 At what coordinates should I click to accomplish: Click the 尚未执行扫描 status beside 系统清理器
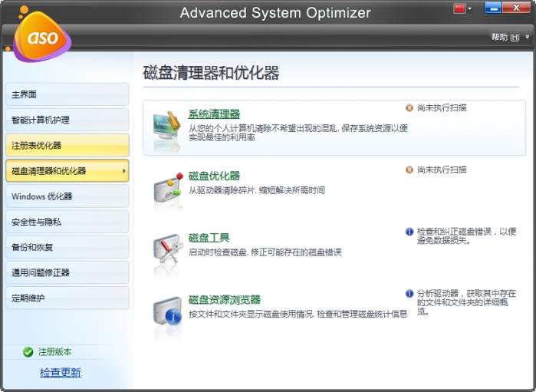[x=442, y=108]
